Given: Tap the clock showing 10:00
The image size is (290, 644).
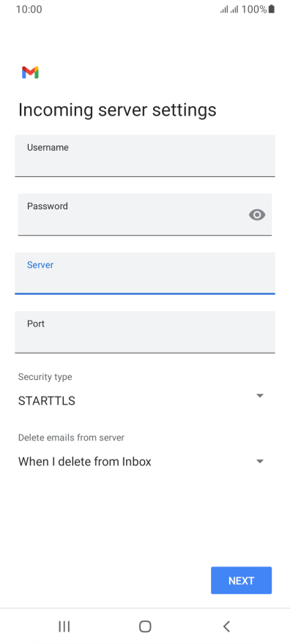Looking at the screenshot, I should point(29,10).
